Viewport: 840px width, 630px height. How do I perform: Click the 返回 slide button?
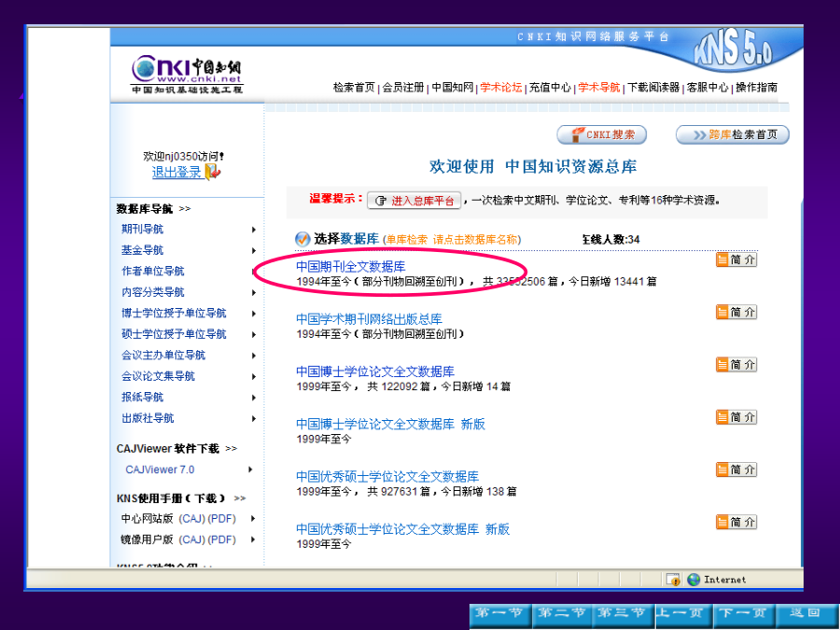(806, 616)
